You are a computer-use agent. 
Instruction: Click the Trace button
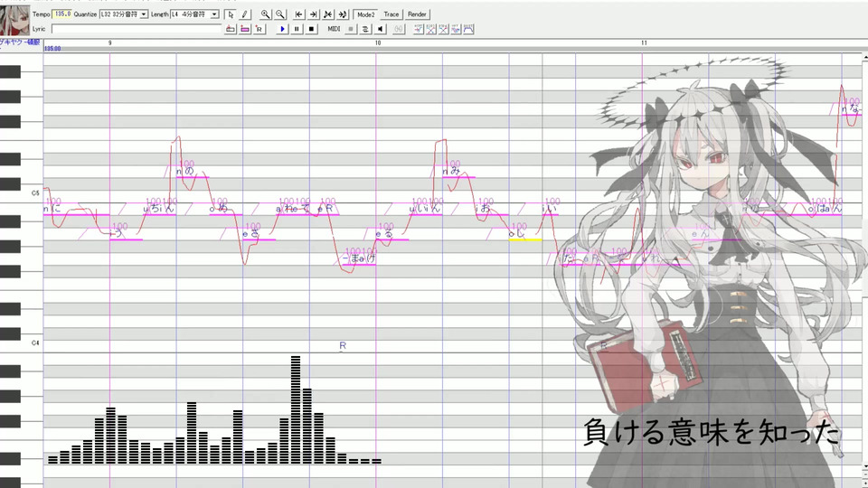pos(391,14)
